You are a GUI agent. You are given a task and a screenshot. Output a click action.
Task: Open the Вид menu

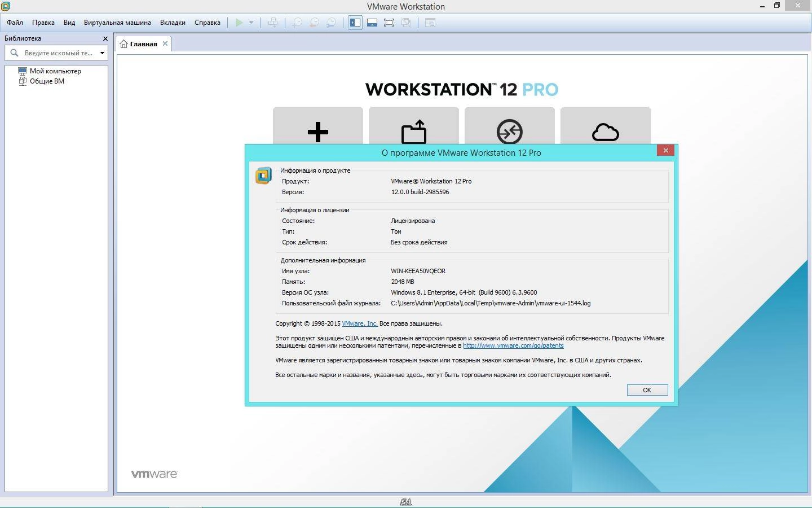click(69, 23)
